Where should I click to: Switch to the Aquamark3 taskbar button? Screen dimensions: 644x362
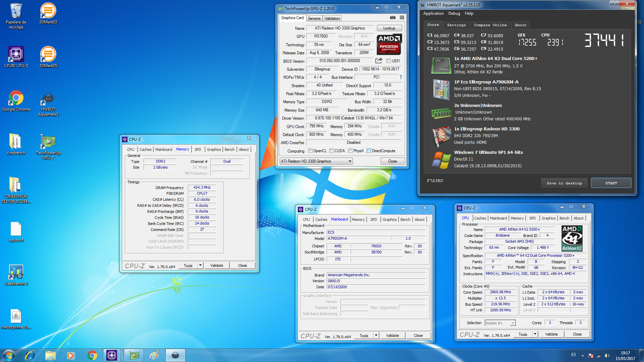(175, 355)
